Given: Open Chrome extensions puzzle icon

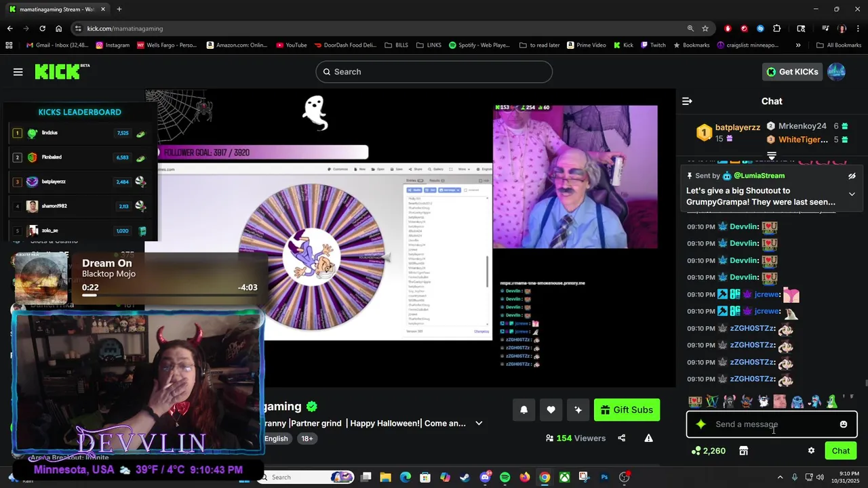Looking at the screenshot, I should [x=777, y=28].
